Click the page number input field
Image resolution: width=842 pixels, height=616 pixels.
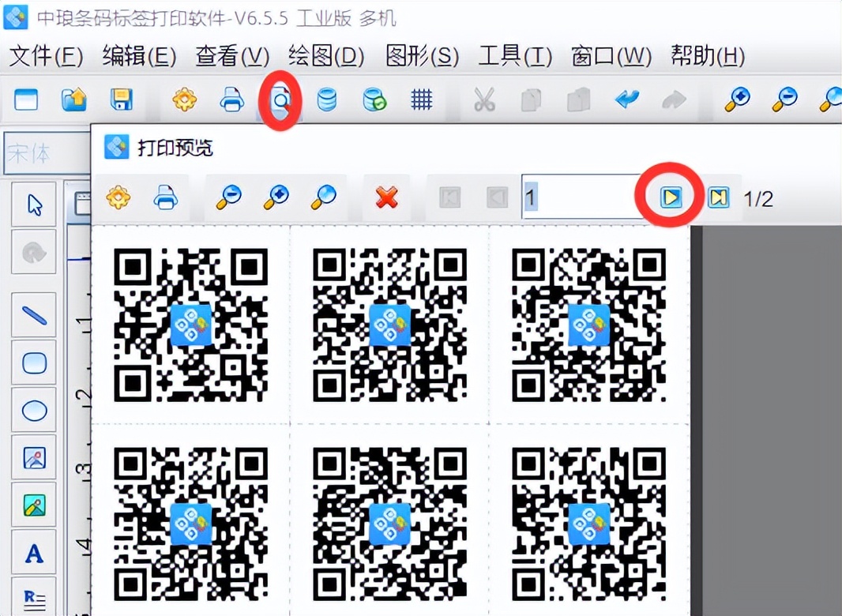583,197
